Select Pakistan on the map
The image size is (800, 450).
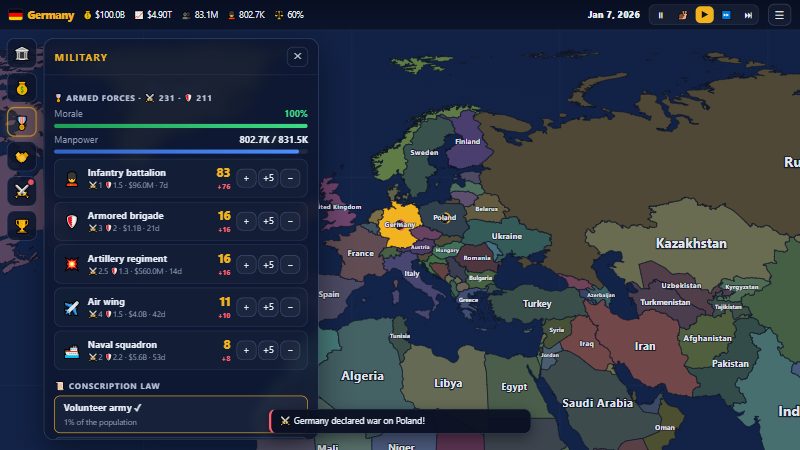click(x=730, y=364)
